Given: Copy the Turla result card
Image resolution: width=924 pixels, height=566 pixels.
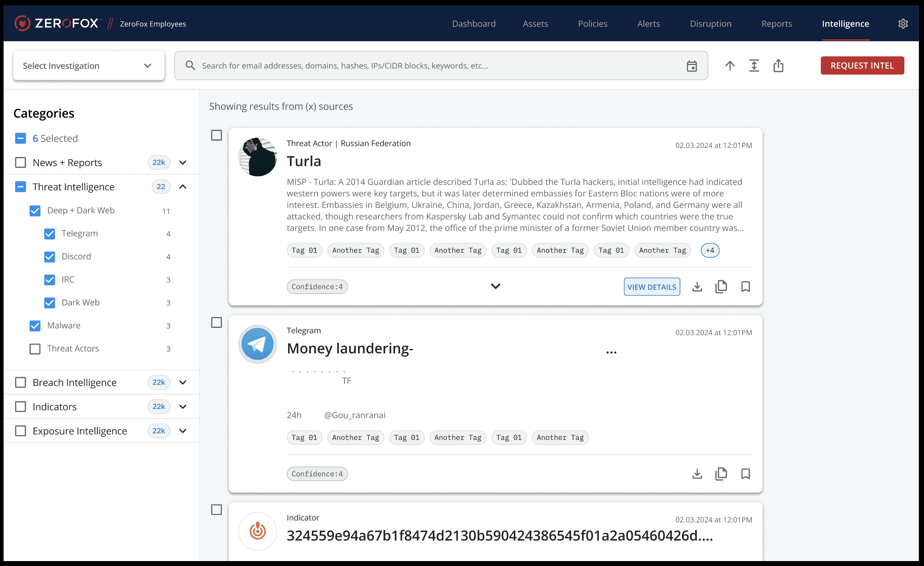Looking at the screenshot, I should pos(721,287).
